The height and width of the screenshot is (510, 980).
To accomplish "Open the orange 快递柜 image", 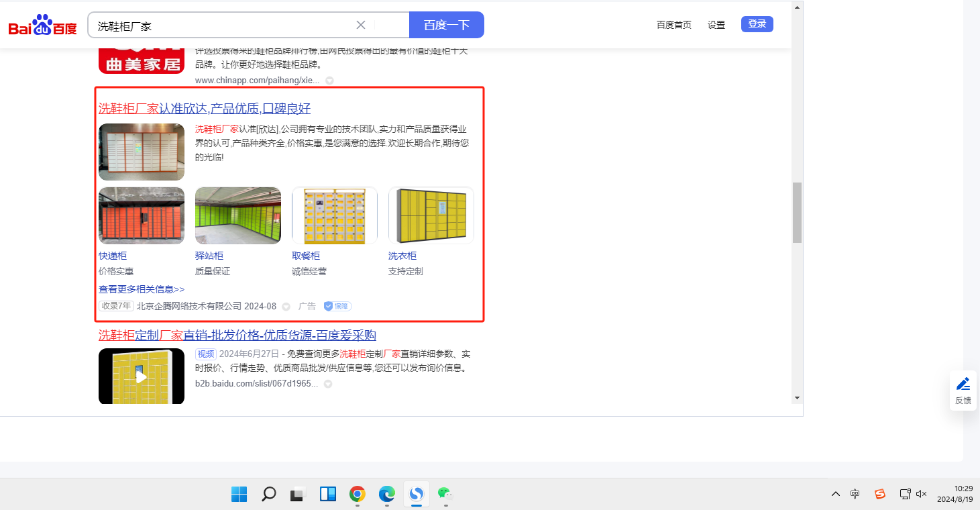I will (x=142, y=215).
